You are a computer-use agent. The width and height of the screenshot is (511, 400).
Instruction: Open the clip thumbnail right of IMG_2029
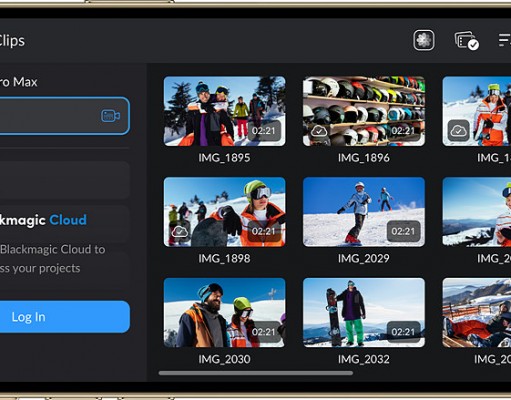(x=477, y=212)
